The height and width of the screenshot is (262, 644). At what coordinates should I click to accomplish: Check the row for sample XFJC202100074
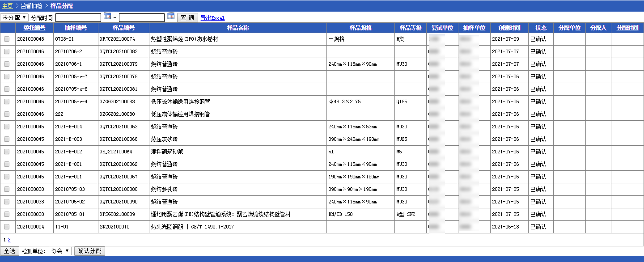[x=7, y=39]
